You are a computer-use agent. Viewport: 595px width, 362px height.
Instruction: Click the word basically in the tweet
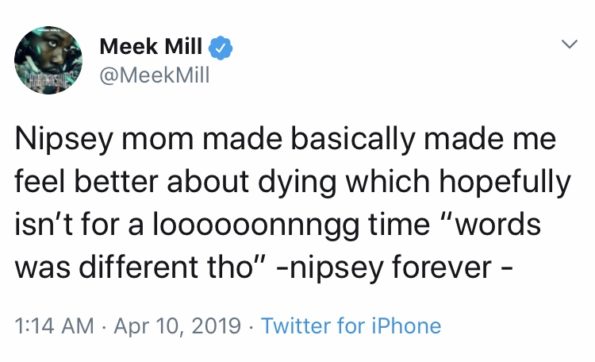point(353,140)
